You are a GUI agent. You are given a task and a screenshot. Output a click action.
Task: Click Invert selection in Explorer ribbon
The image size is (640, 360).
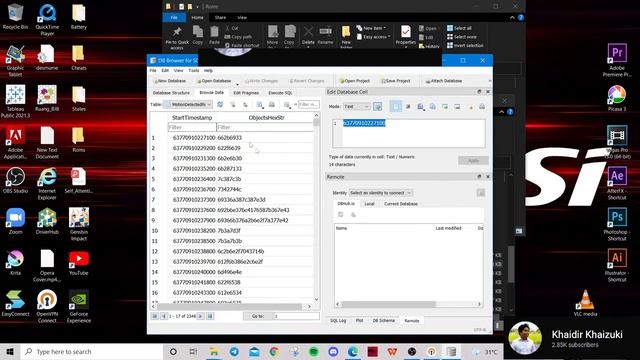click(465, 45)
